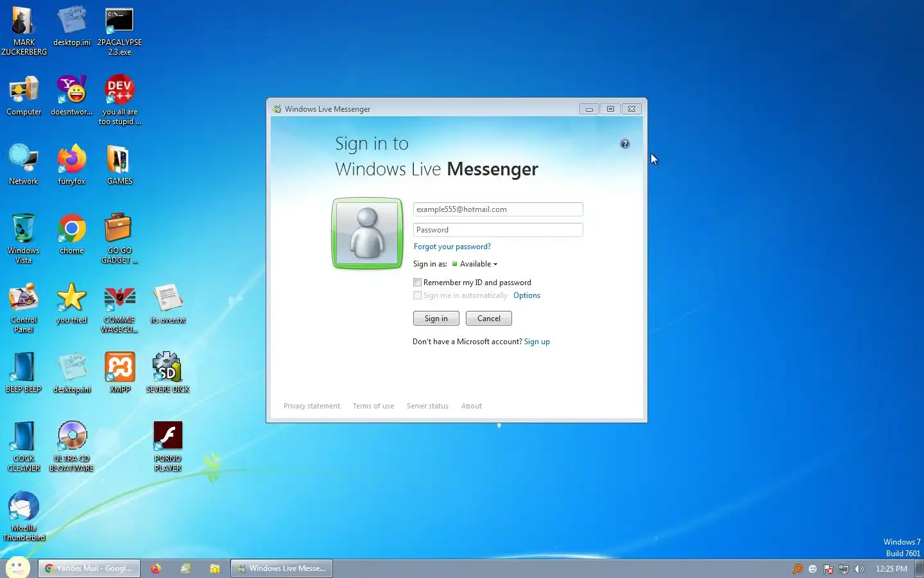Select the ULTRA CD BLOATWARE disc icon

(72, 447)
